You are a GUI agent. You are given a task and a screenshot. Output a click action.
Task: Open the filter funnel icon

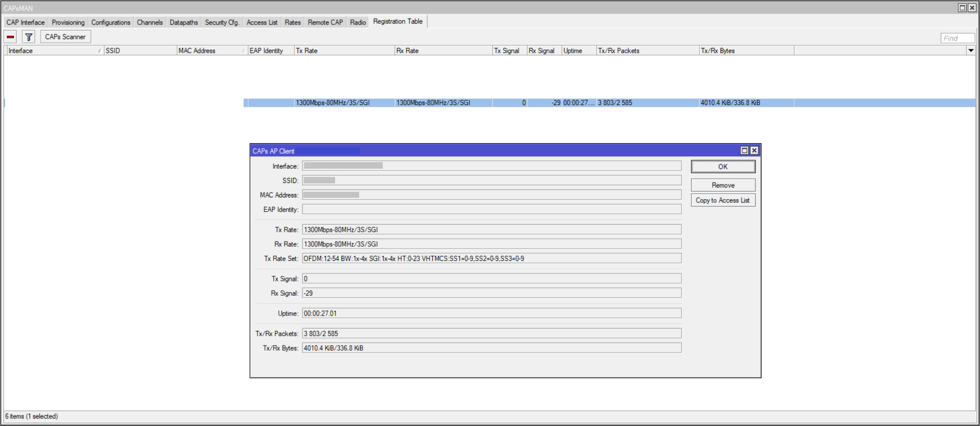click(29, 37)
